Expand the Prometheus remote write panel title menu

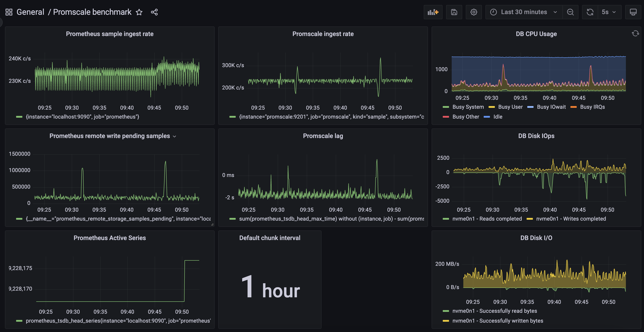click(x=175, y=136)
